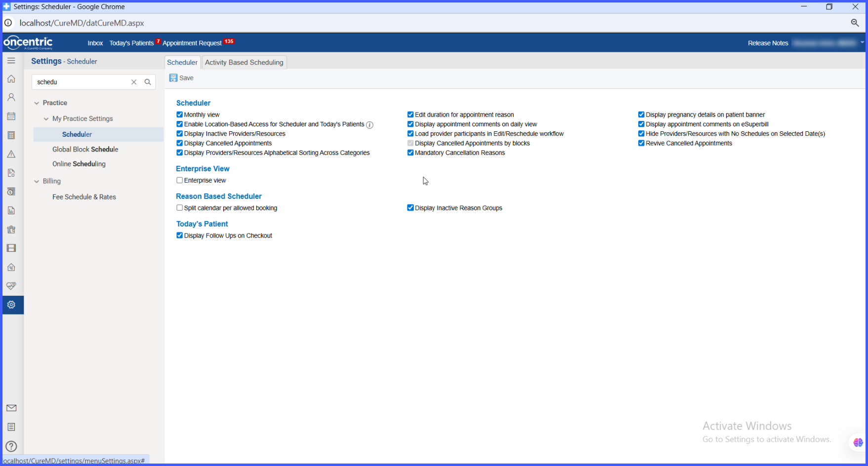Open the user account dropdown arrow
The image size is (868, 466).
point(862,42)
